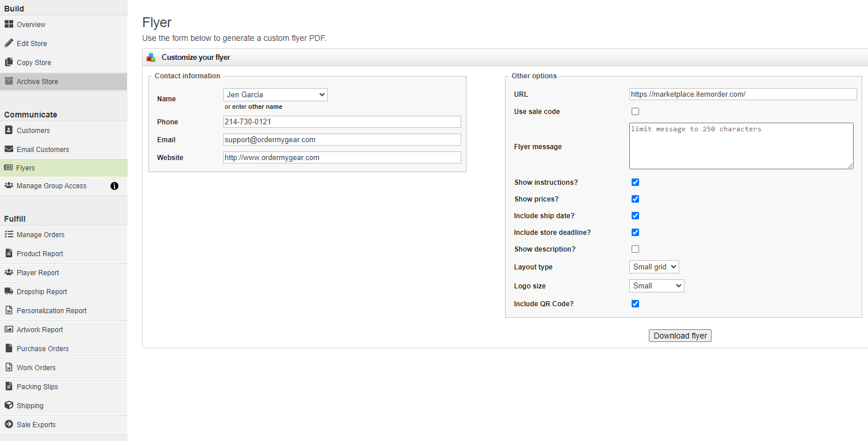
Task: Open Manage Group Access link
Action: 52,186
